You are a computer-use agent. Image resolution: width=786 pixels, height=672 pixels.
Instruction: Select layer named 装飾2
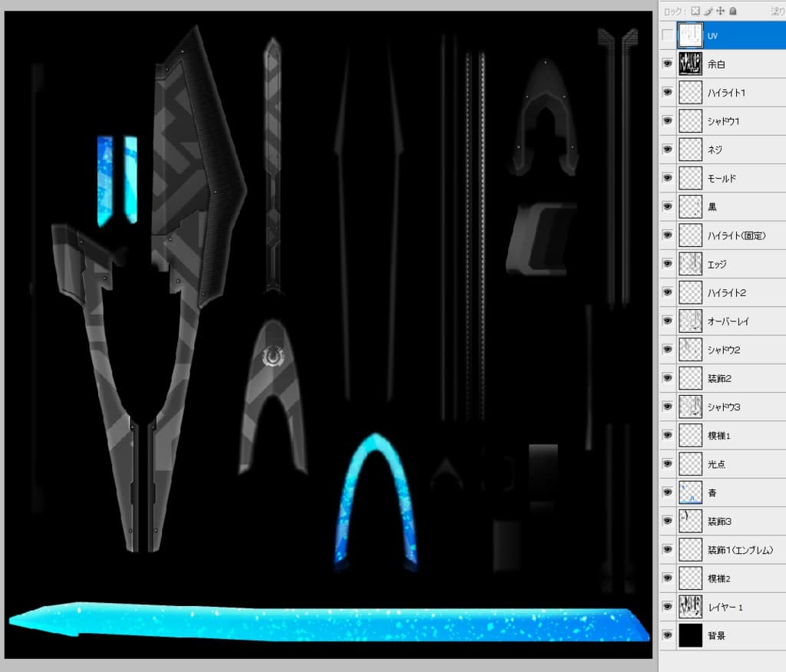tap(719, 378)
